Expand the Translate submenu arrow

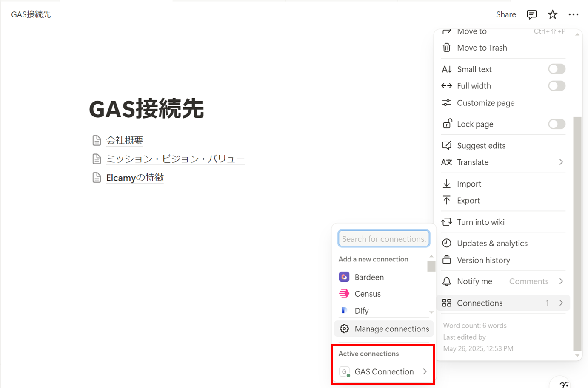tap(561, 162)
